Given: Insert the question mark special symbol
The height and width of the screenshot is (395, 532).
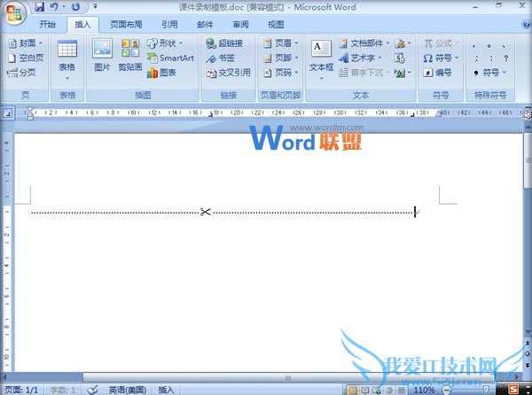Looking at the screenshot, I should point(506,58).
